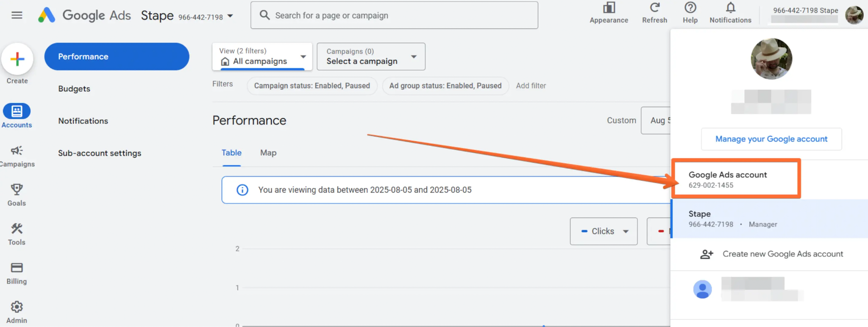Switch to the Map tab

[268, 153]
